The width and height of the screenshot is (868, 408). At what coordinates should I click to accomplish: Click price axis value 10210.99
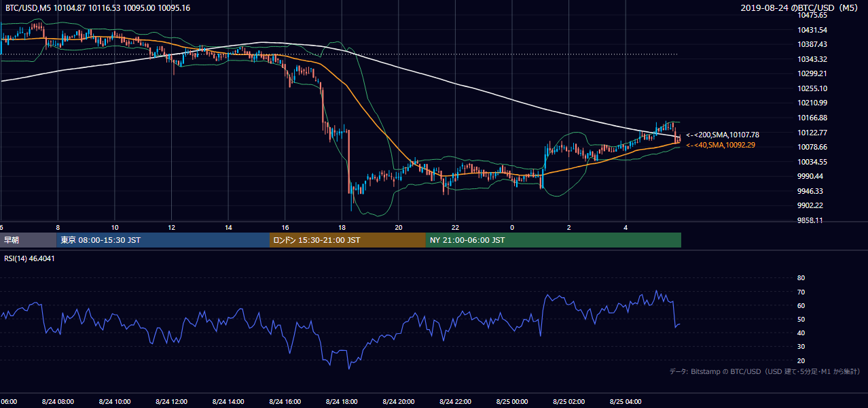(812, 103)
